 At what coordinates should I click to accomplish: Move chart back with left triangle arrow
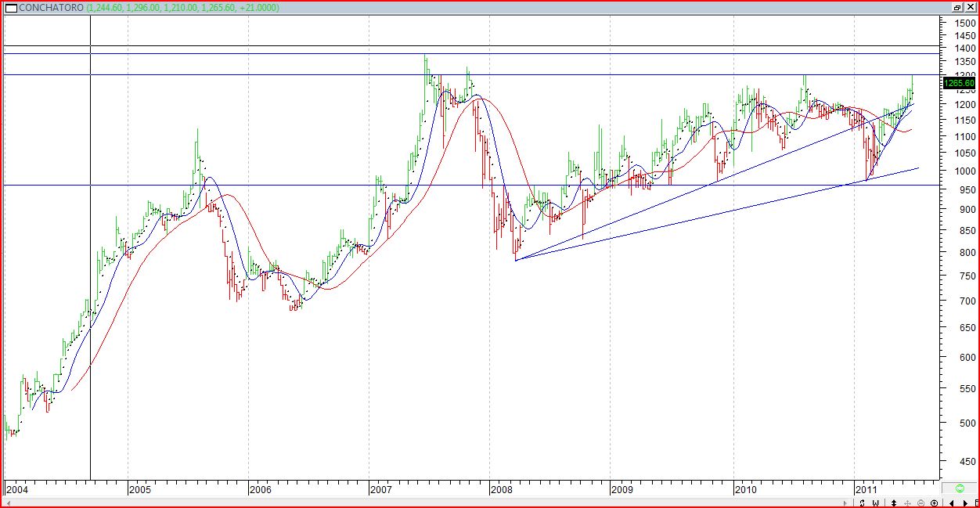pyautogui.click(x=952, y=503)
